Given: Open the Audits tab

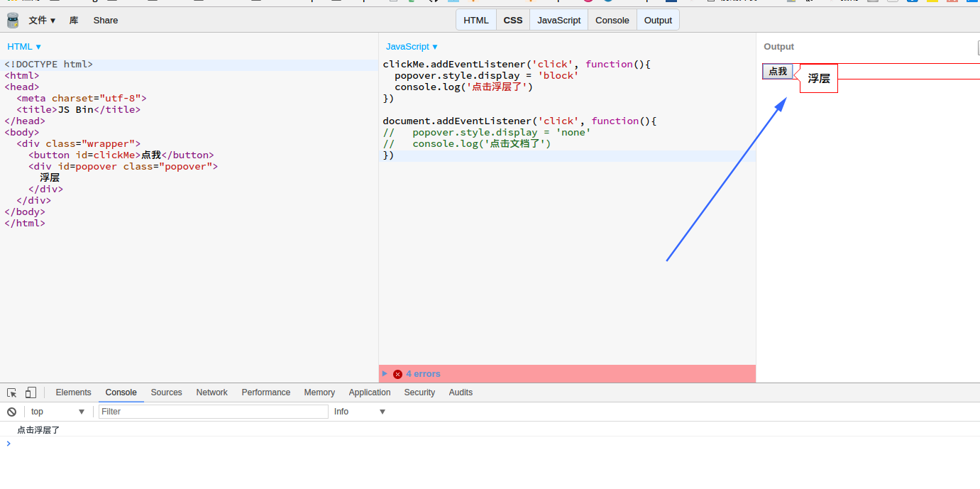Looking at the screenshot, I should point(461,392).
